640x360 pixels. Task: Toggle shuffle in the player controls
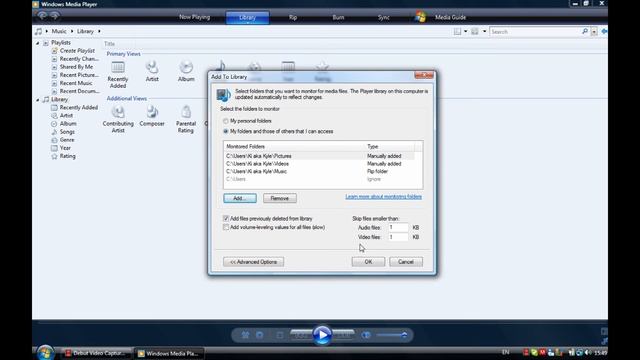(245, 335)
